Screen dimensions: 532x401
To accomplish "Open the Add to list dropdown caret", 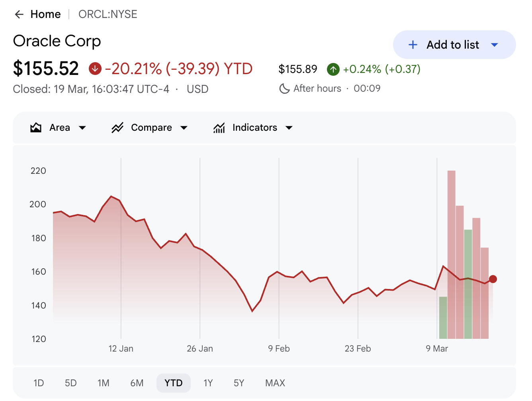I will (495, 45).
